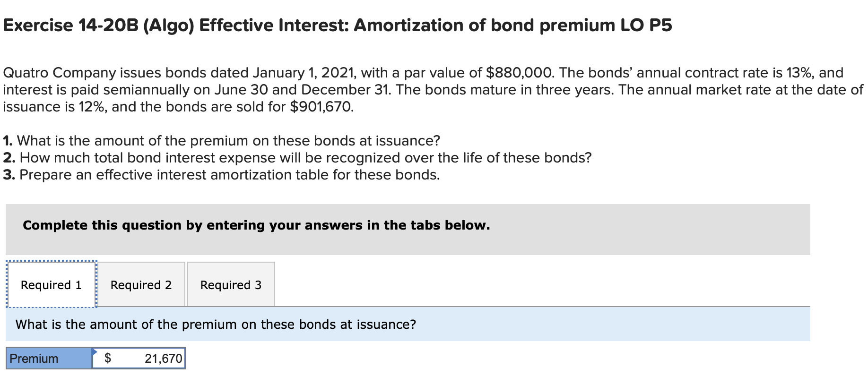Click the paragraph describing Quatro Company bonds
Viewport: 868px width, 376px height.
[x=425, y=89]
